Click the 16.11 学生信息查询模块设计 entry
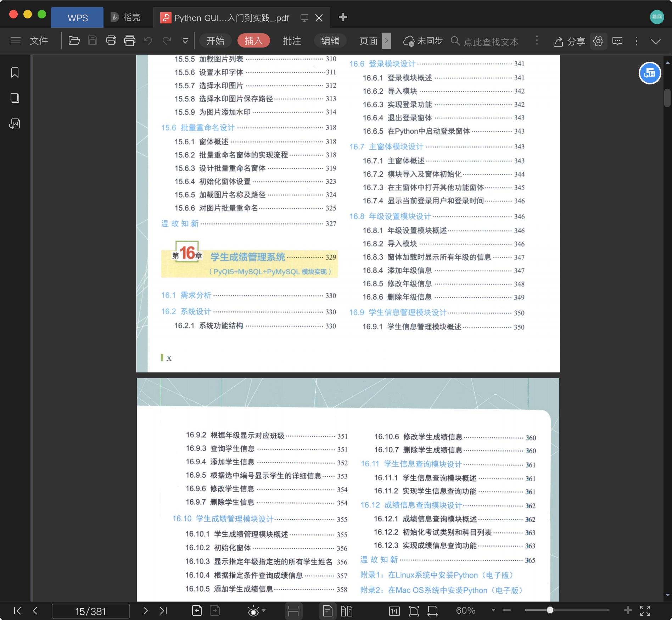672x620 pixels. pos(411,464)
